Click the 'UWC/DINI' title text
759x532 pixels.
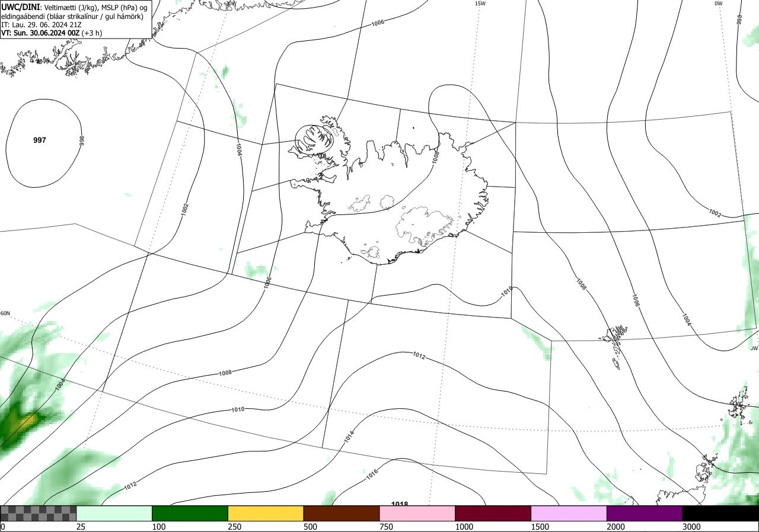[x=20, y=7]
